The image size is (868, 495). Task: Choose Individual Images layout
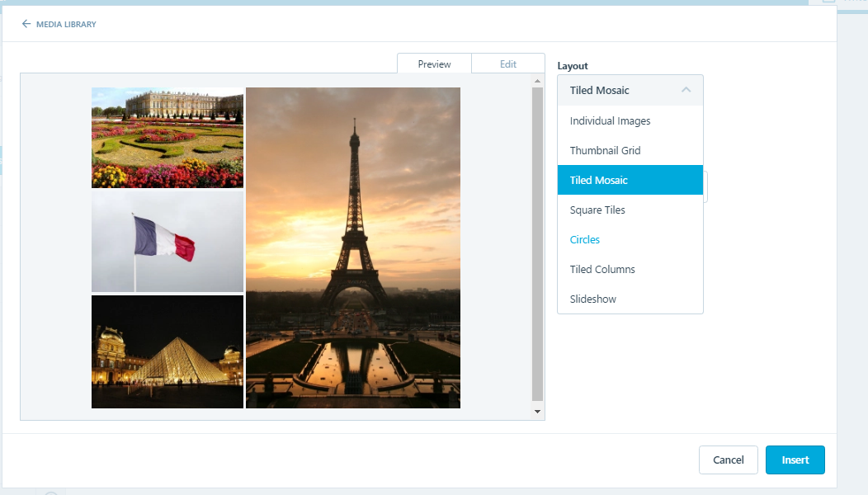(610, 121)
